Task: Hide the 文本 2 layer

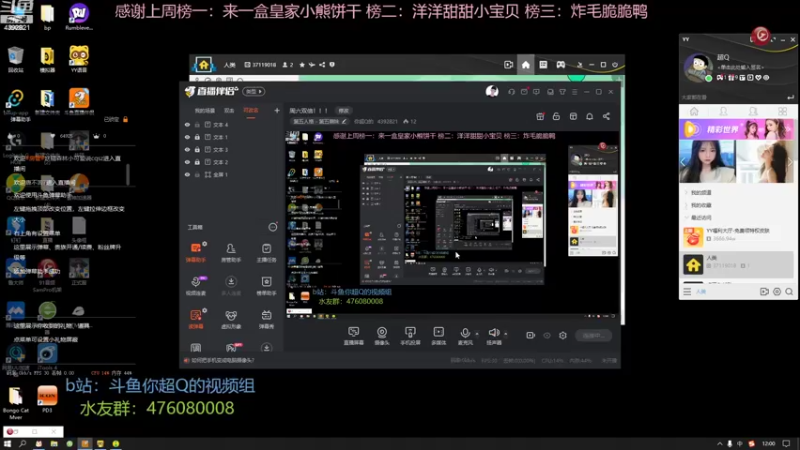Action: coord(187,162)
